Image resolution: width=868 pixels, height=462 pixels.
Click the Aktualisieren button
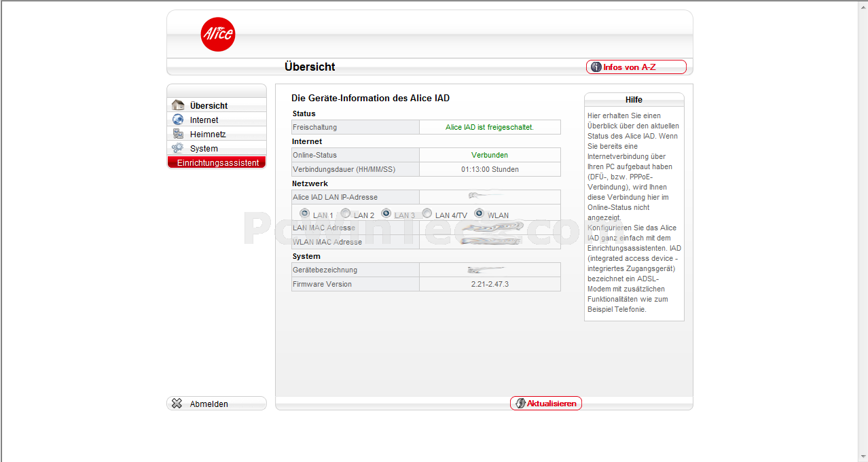click(x=546, y=404)
